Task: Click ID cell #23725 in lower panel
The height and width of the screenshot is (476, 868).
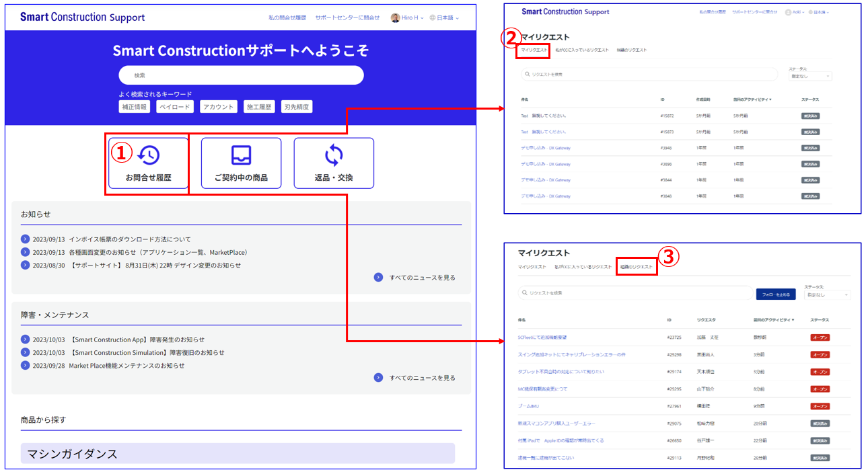Action: (674, 338)
